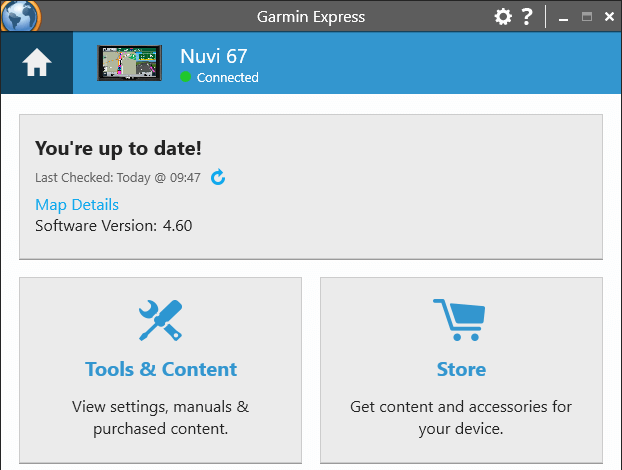This screenshot has width=622, height=470.
Task: Click the wrench and screwdriver tools icon
Action: (x=161, y=320)
